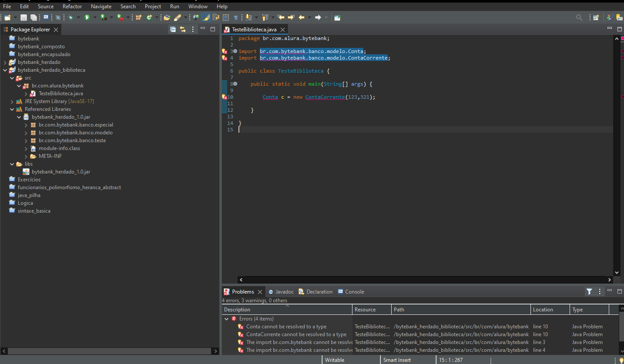Click the Save All icon
The height and width of the screenshot is (364, 624).
(34, 17)
